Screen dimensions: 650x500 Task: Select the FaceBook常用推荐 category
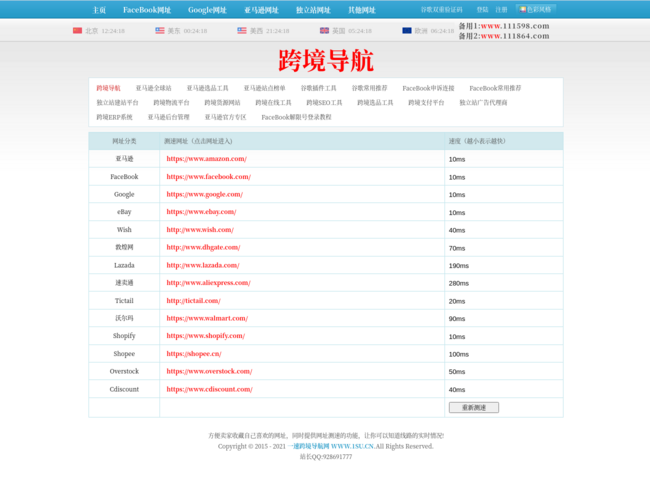click(495, 88)
